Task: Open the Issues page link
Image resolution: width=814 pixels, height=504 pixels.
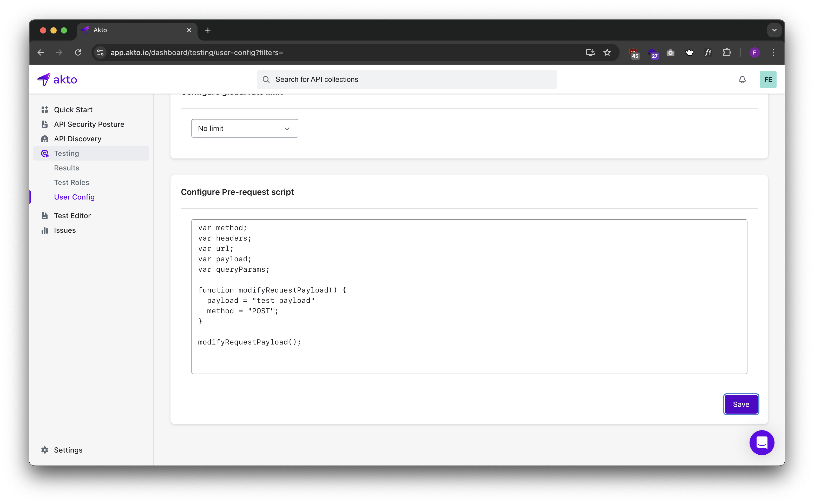Action: point(65,230)
